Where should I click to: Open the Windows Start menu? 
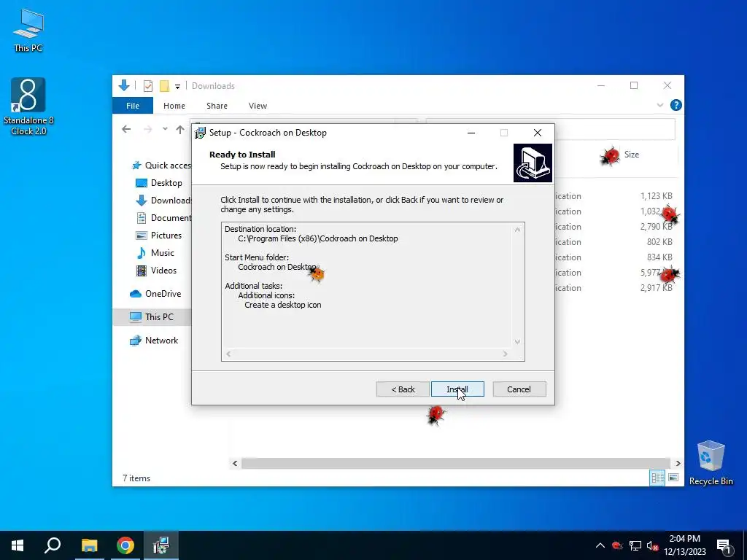[18, 545]
